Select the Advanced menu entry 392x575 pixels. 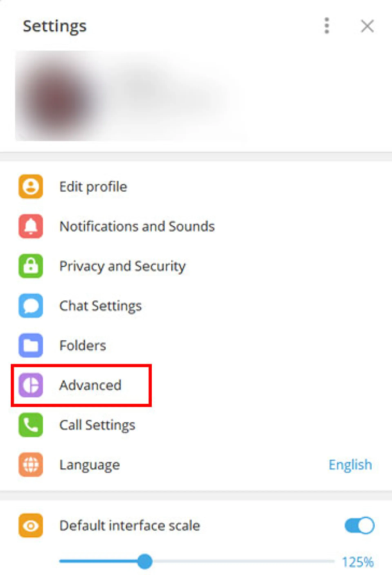[x=196, y=385]
